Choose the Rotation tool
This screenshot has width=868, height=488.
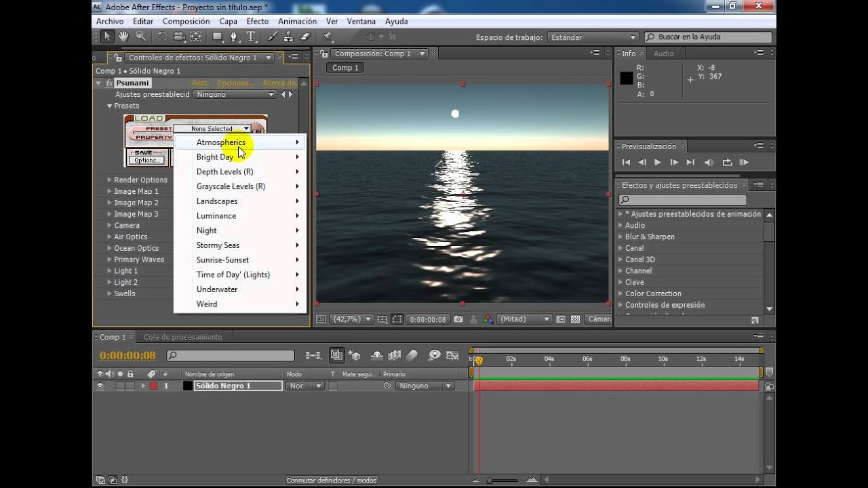pos(163,37)
